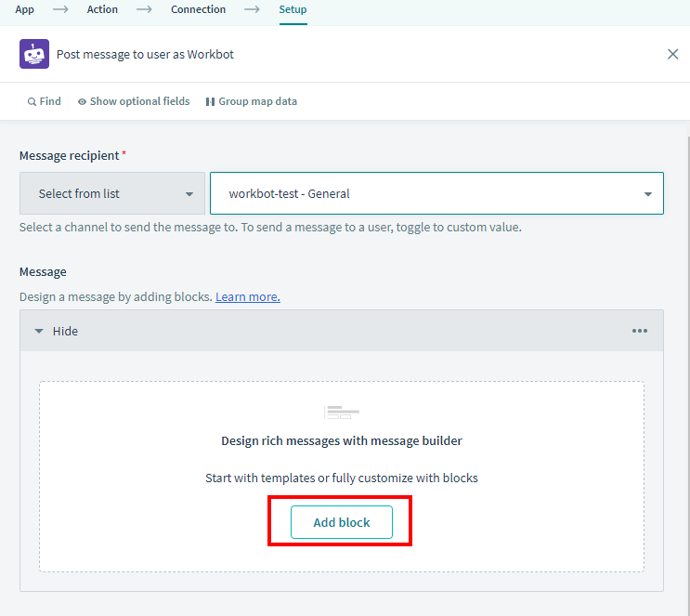
Task: Open the Select from list dropdown
Action: (112, 193)
